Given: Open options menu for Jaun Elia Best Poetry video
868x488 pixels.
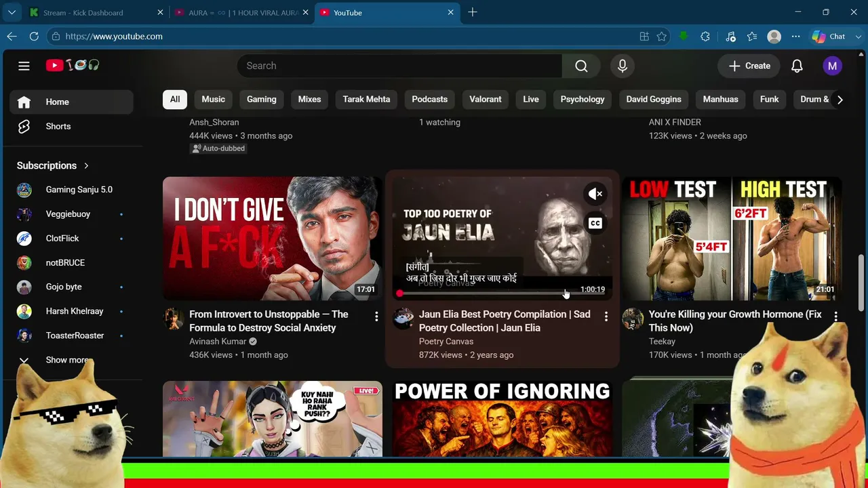Looking at the screenshot, I should click(606, 317).
